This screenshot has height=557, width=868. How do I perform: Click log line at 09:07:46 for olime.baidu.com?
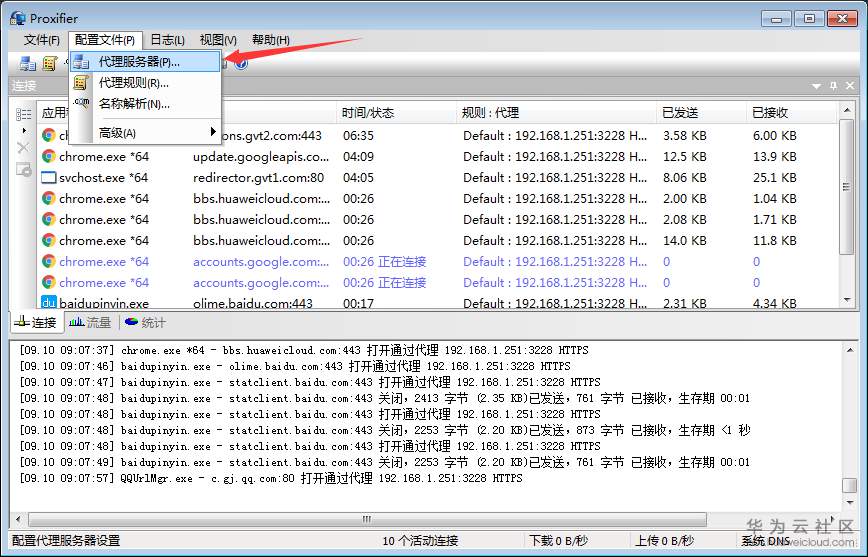(294, 367)
